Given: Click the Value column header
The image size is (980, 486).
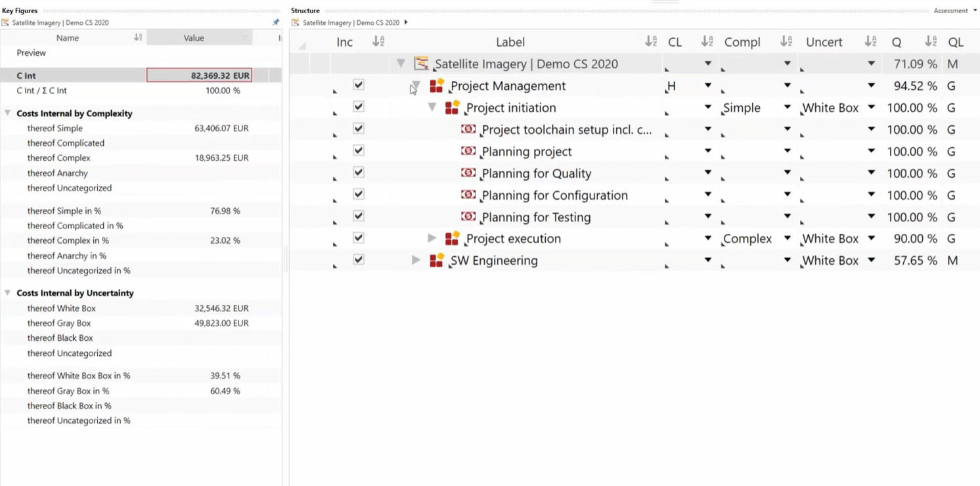Looking at the screenshot, I should (194, 37).
